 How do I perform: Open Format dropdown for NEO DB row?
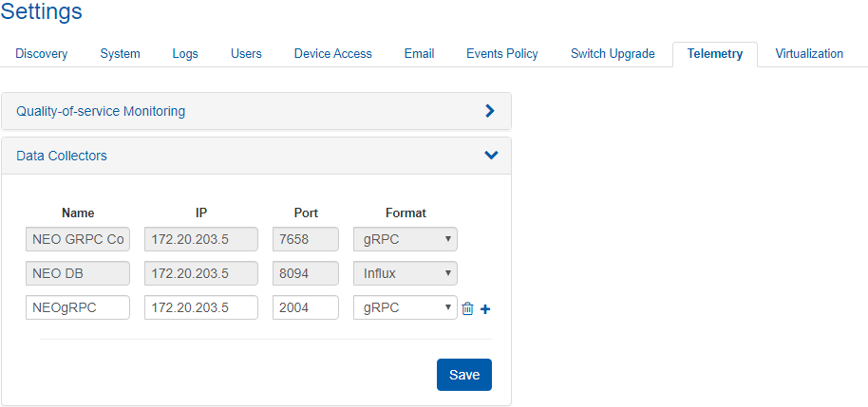[406, 273]
